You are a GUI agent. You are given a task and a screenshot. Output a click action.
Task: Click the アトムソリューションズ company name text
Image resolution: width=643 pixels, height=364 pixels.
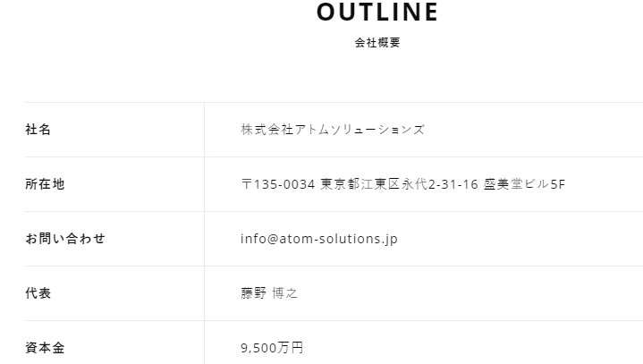360,130
